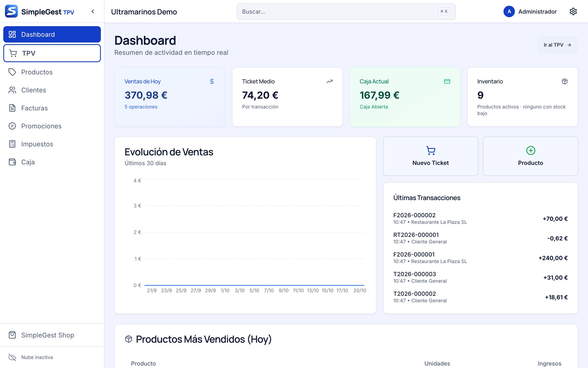The width and height of the screenshot is (588, 368).
Task: Click the card icon on Caja Actual
Action: point(447,81)
